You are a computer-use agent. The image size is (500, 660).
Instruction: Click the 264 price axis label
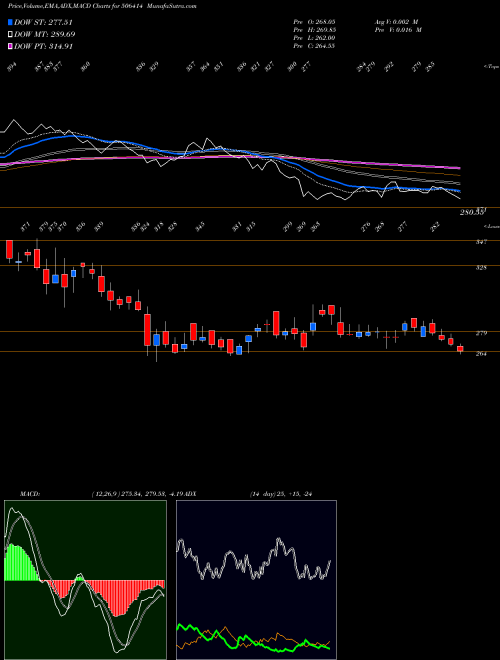tap(481, 354)
